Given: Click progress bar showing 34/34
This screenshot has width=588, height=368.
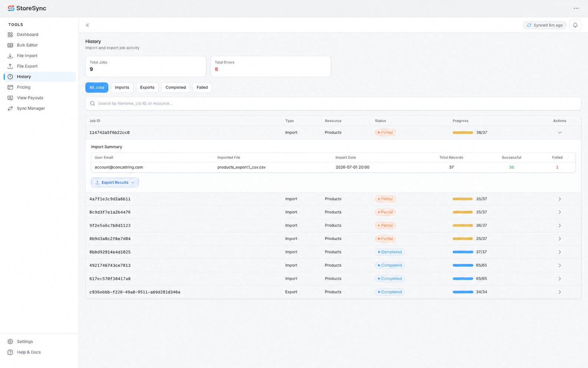Looking at the screenshot, I should coord(463,292).
